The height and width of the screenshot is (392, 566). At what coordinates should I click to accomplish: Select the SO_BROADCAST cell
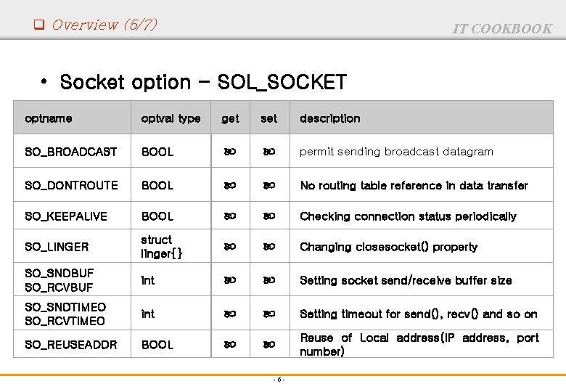coord(71,152)
